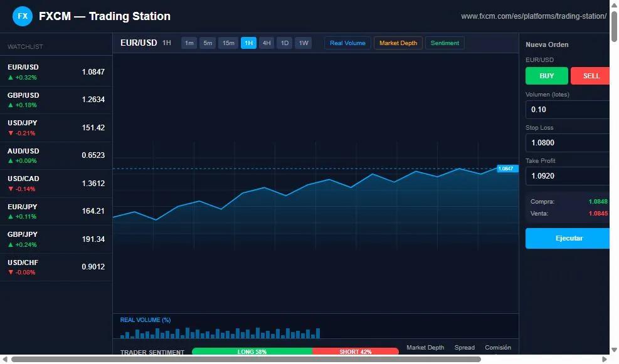The width and height of the screenshot is (619, 364).
Task: Focus the Volumen (lotes) input field
Action: pyautogui.click(x=568, y=109)
